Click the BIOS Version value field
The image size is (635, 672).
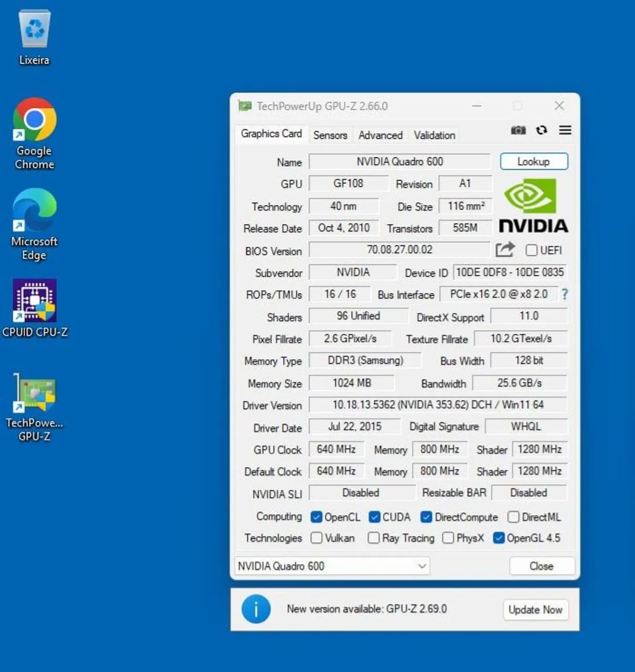(400, 249)
